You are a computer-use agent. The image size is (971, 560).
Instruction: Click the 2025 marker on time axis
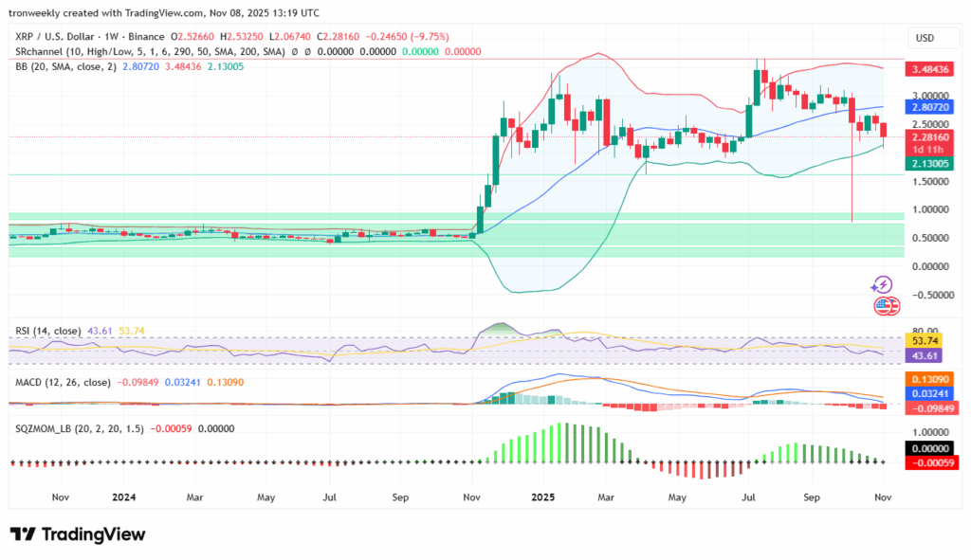tap(541, 496)
